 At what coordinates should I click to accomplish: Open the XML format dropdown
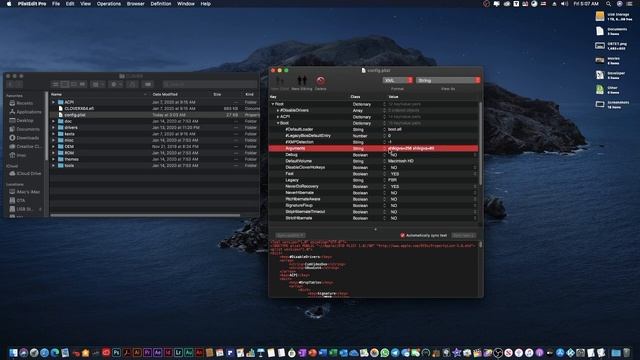point(398,80)
